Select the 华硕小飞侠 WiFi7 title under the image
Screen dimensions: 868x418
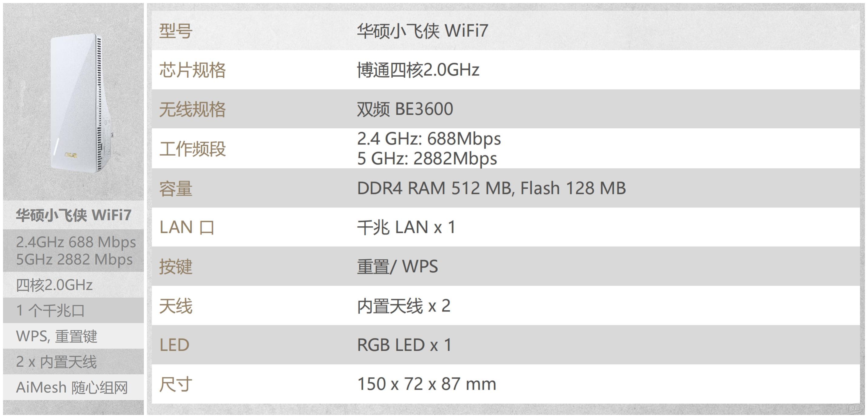73,215
